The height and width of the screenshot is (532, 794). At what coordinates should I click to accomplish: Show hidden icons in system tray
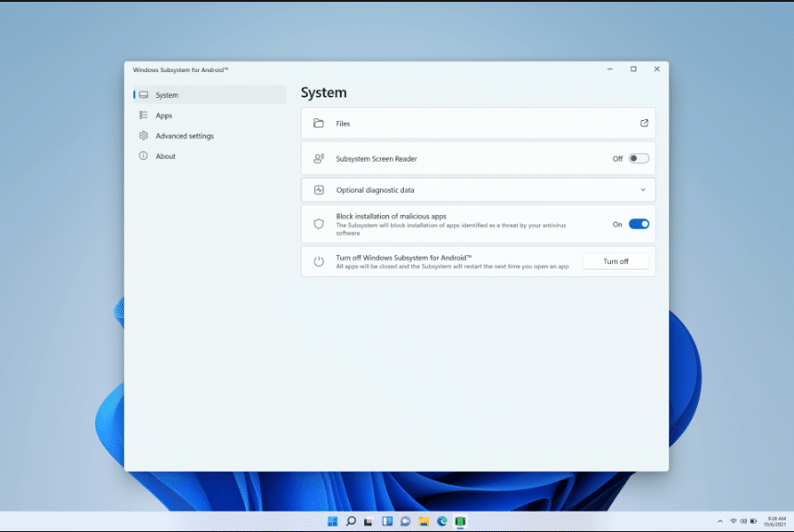pyautogui.click(x=720, y=522)
